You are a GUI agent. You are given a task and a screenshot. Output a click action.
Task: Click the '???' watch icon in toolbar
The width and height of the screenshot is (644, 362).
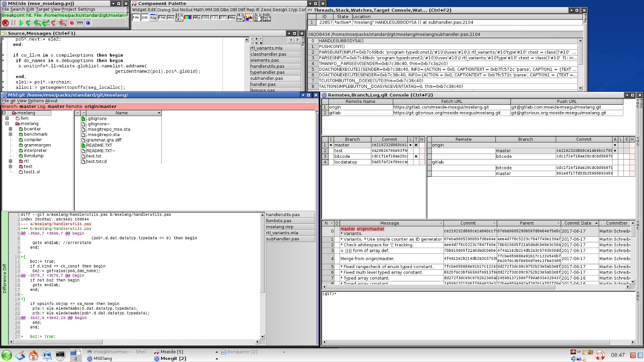pos(80,23)
